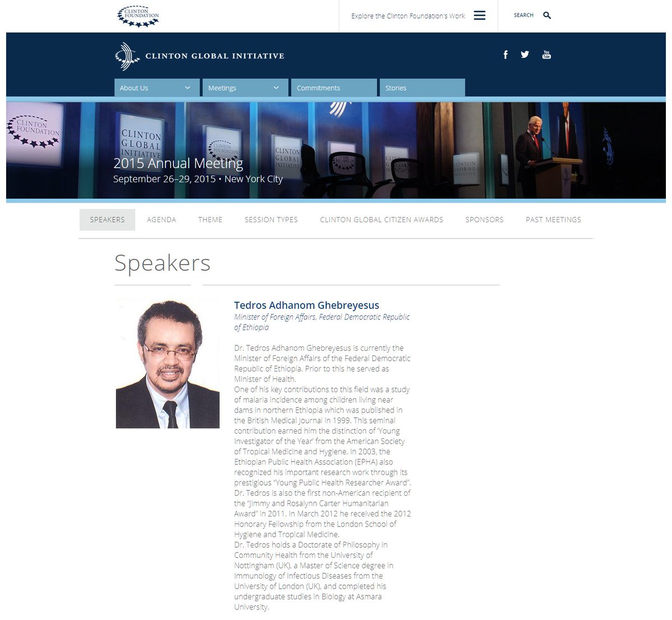Open the Stories menu item
672x620 pixels.
(422, 88)
